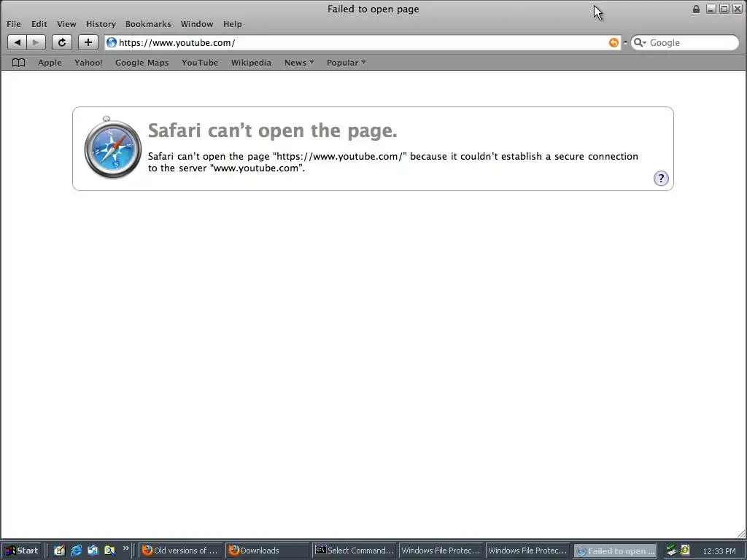Expand the Popular bookmarks folder
Viewport: 747px width, 560px height.
346,63
